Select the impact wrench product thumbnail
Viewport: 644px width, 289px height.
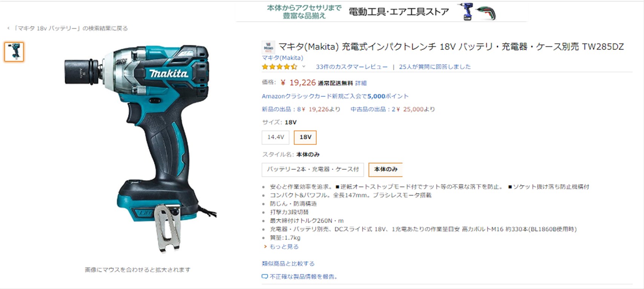coord(14,52)
